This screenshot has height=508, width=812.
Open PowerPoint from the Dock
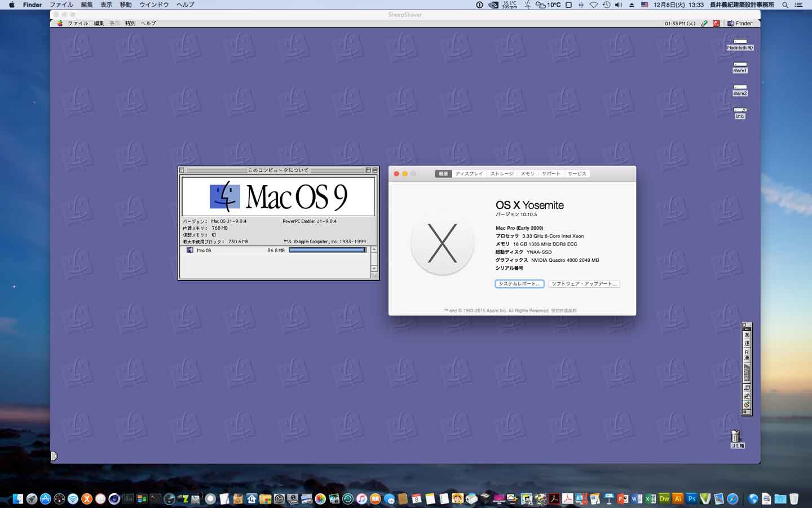tap(623, 498)
